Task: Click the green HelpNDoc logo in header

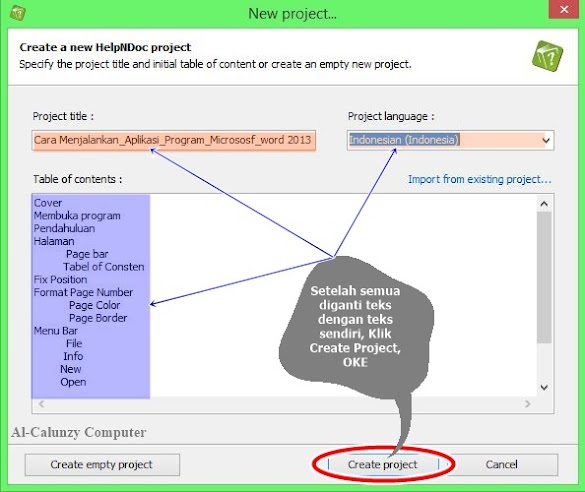Action: (547, 56)
